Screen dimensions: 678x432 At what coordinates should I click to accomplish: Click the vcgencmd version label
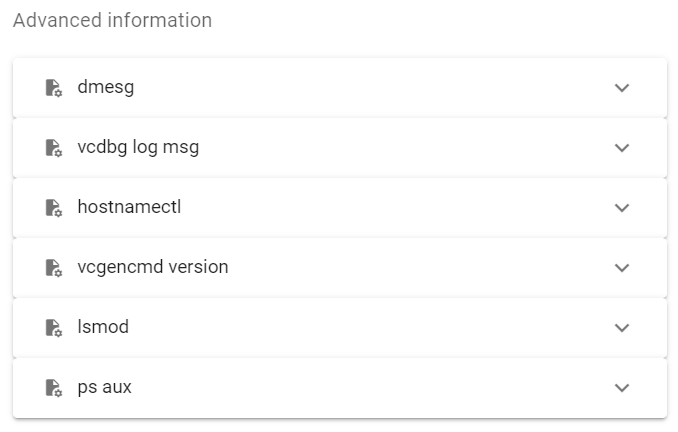coord(153,268)
